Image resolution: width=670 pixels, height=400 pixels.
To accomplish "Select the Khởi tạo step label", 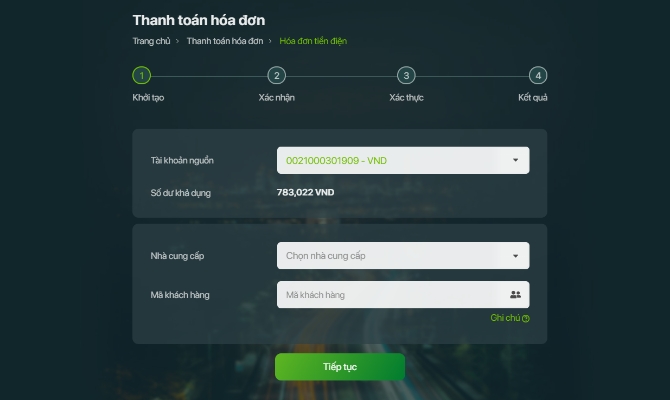I will pos(148,97).
